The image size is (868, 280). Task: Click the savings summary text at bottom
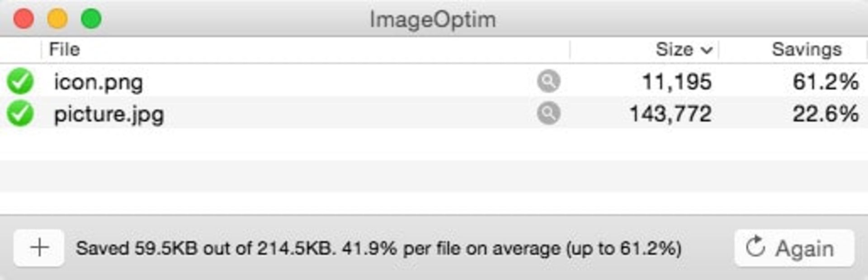380,247
